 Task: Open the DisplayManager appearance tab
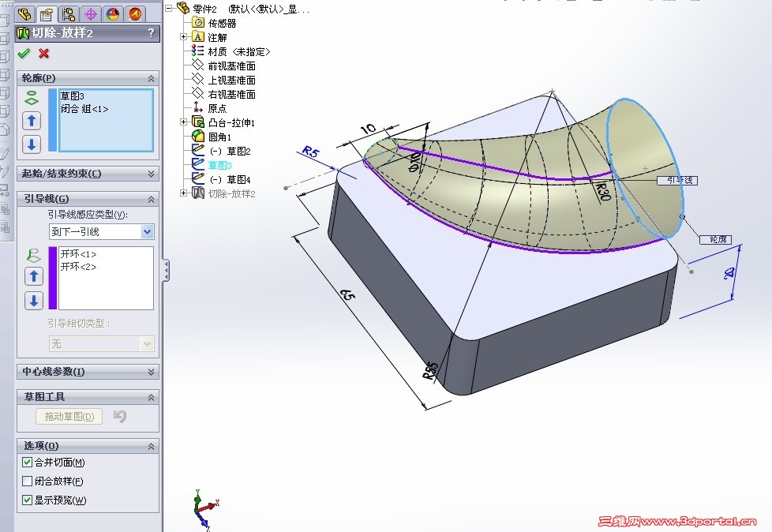(x=113, y=13)
